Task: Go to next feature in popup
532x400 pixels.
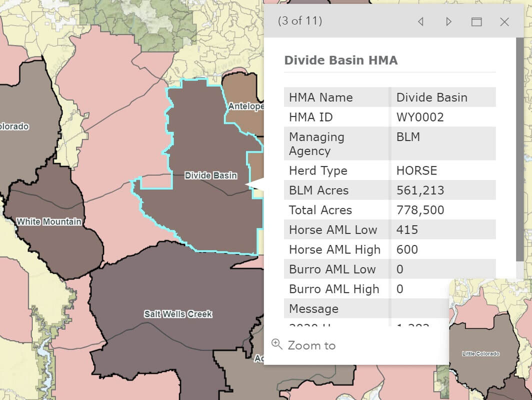Action: point(448,21)
